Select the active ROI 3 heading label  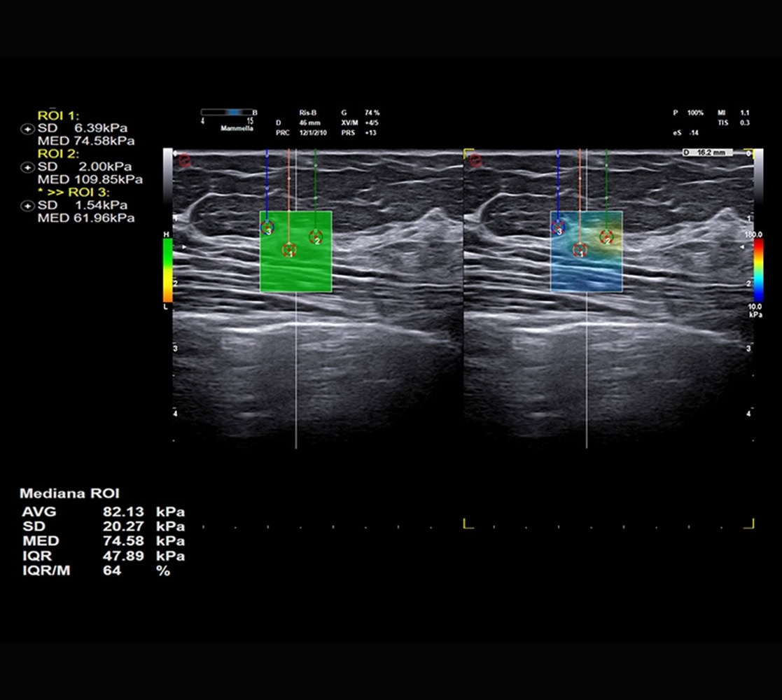coord(67,192)
